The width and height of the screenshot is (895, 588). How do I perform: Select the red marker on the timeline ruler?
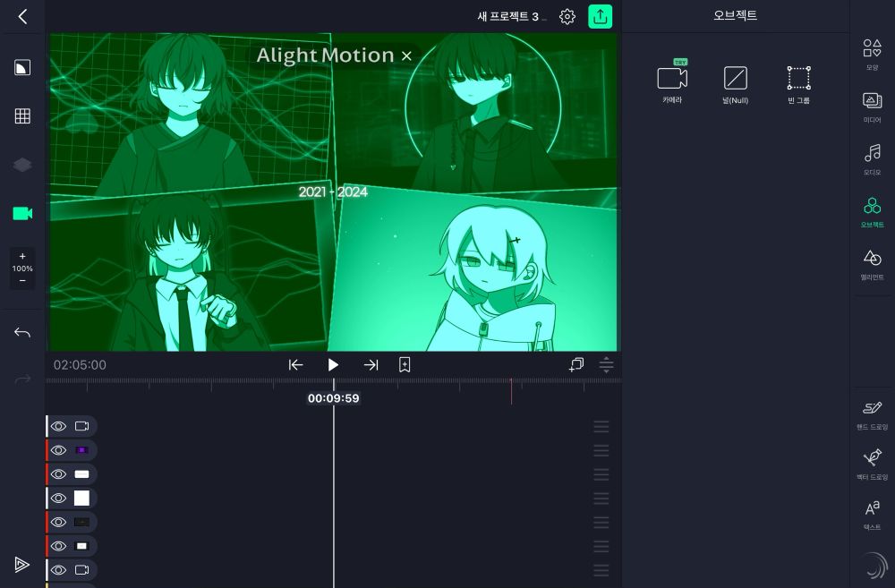click(511, 390)
